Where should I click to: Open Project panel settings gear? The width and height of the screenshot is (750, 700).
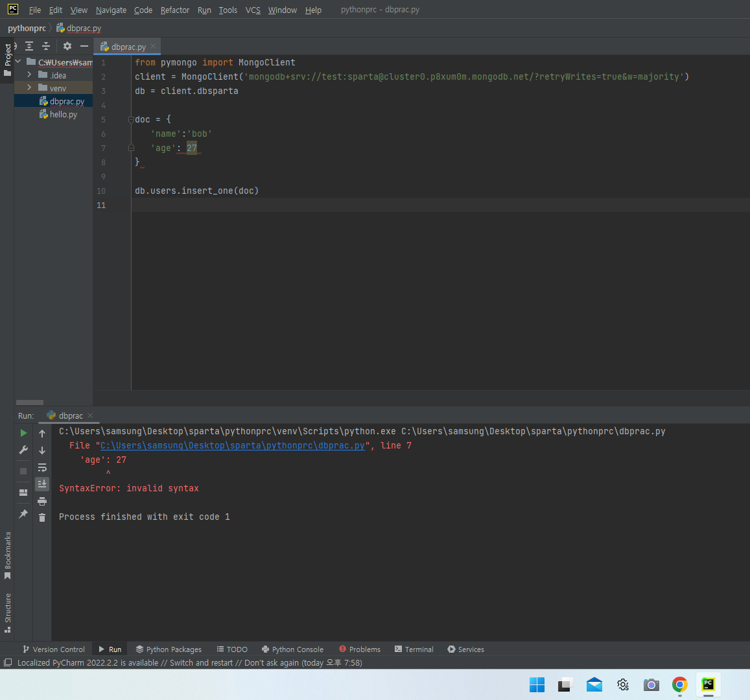(67, 46)
